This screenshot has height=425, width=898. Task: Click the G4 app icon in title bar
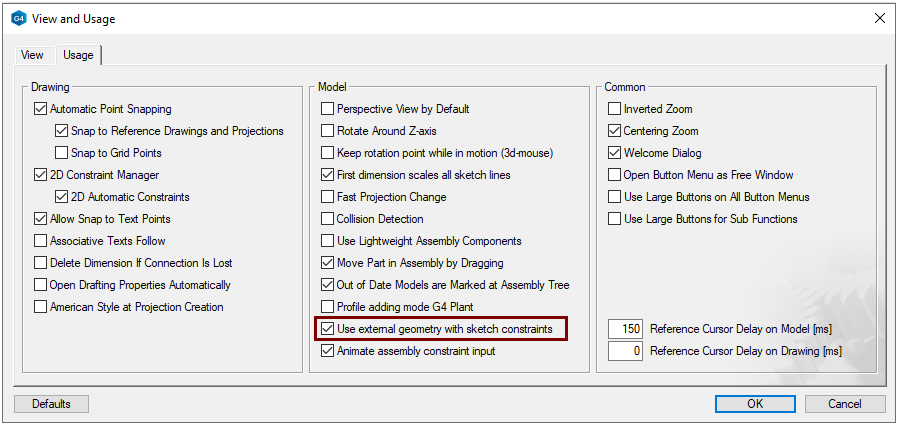click(18, 18)
